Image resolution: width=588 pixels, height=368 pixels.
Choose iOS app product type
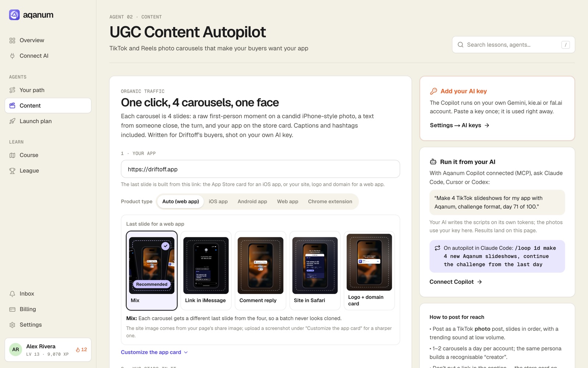(218, 201)
